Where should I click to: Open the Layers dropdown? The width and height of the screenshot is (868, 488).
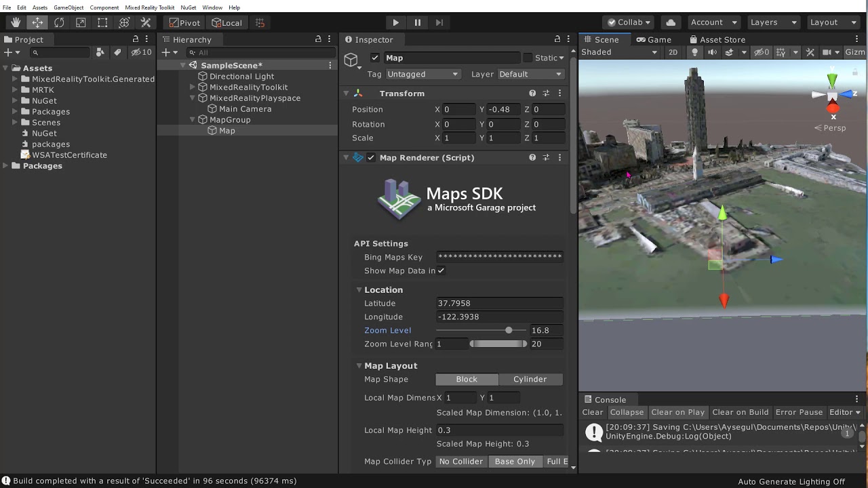tap(774, 22)
